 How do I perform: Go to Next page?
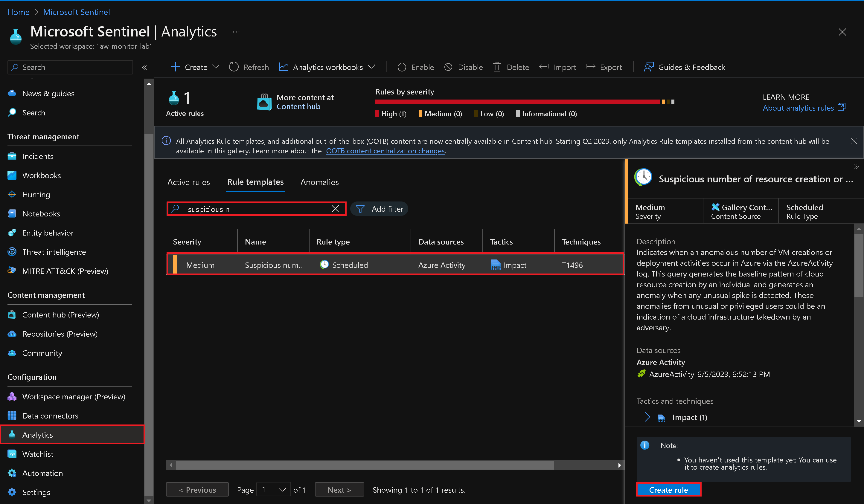[x=339, y=490]
